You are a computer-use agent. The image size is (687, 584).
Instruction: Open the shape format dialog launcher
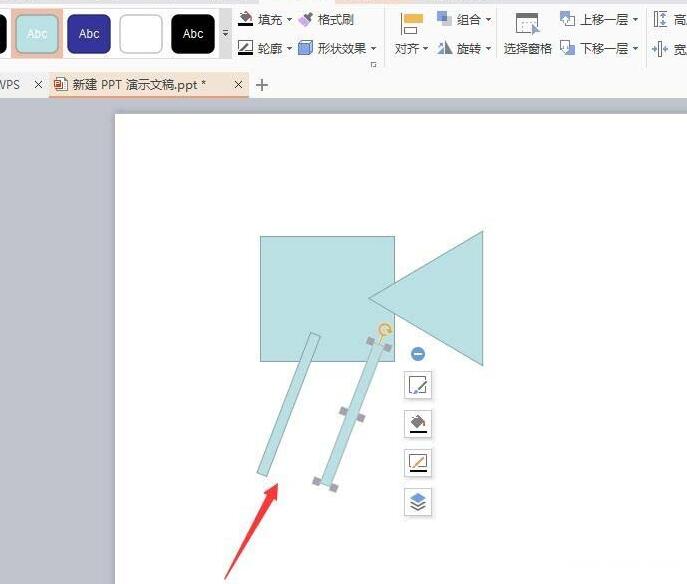coord(373,65)
